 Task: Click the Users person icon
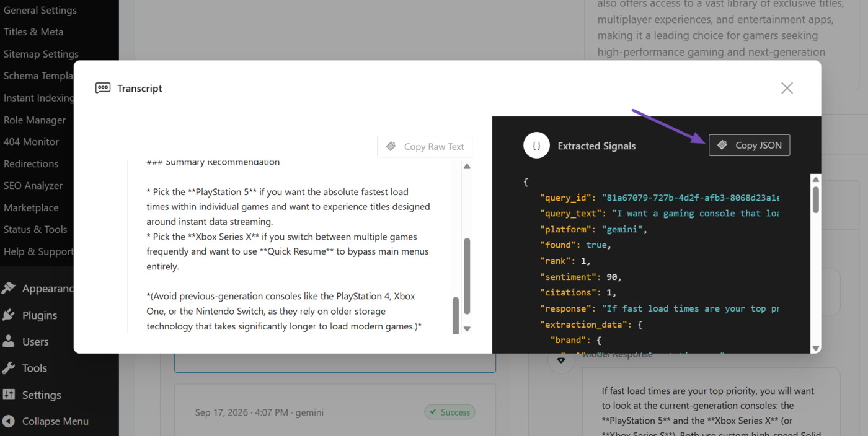(x=9, y=341)
